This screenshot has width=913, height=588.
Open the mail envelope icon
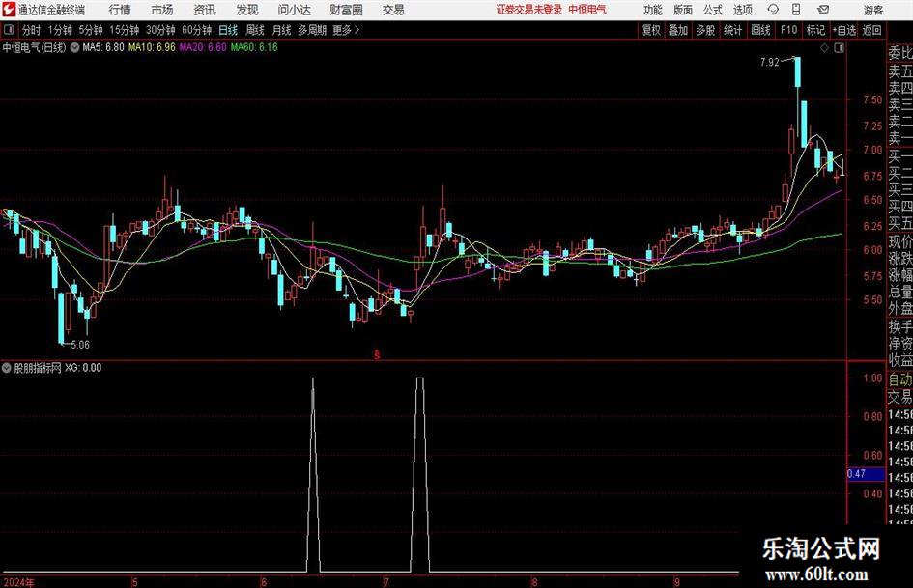coord(823,10)
